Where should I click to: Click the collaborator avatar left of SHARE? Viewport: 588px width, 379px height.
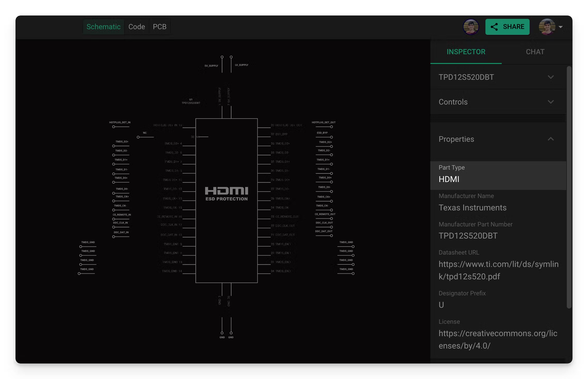(471, 27)
